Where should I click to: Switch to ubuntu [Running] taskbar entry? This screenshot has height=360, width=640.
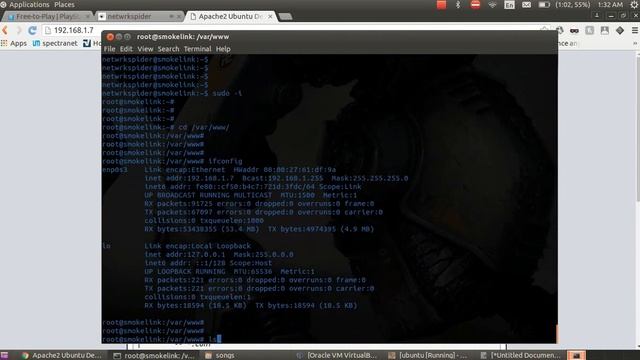point(428,355)
